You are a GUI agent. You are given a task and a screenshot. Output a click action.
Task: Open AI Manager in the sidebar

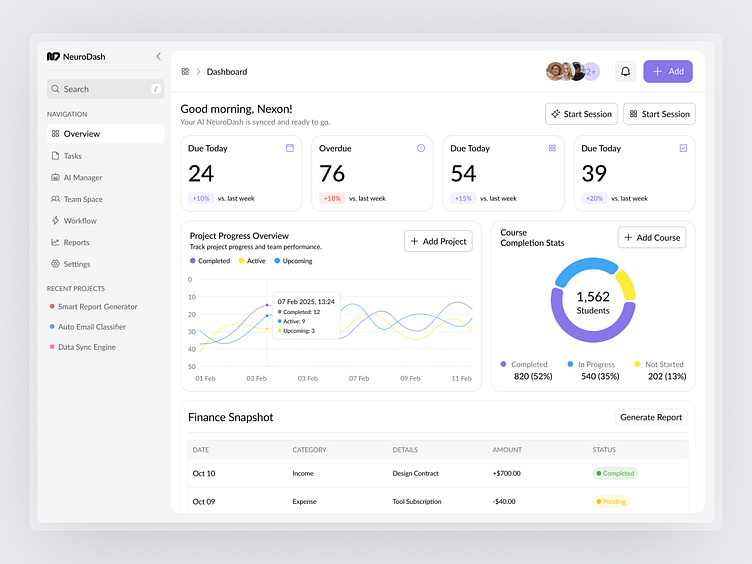pyautogui.click(x=82, y=178)
